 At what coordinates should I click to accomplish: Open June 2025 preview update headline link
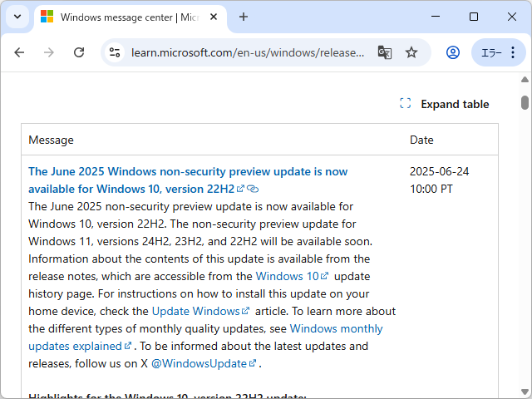(x=188, y=180)
